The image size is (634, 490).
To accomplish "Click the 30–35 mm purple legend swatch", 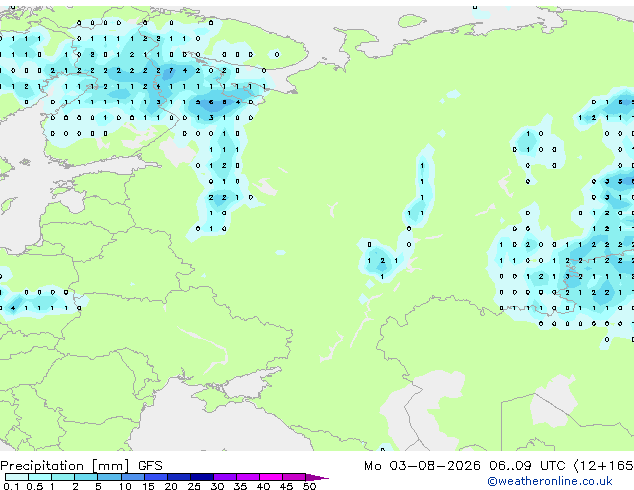I will pyautogui.click(x=225, y=477).
